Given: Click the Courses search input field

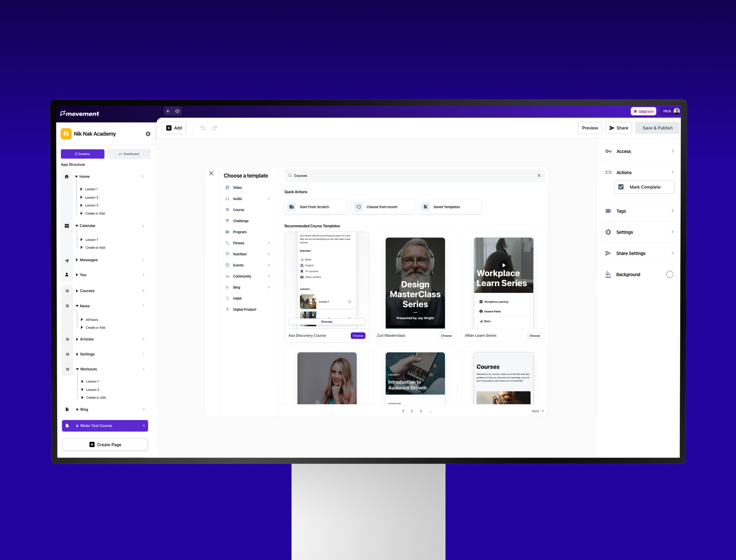Looking at the screenshot, I should [415, 176].
